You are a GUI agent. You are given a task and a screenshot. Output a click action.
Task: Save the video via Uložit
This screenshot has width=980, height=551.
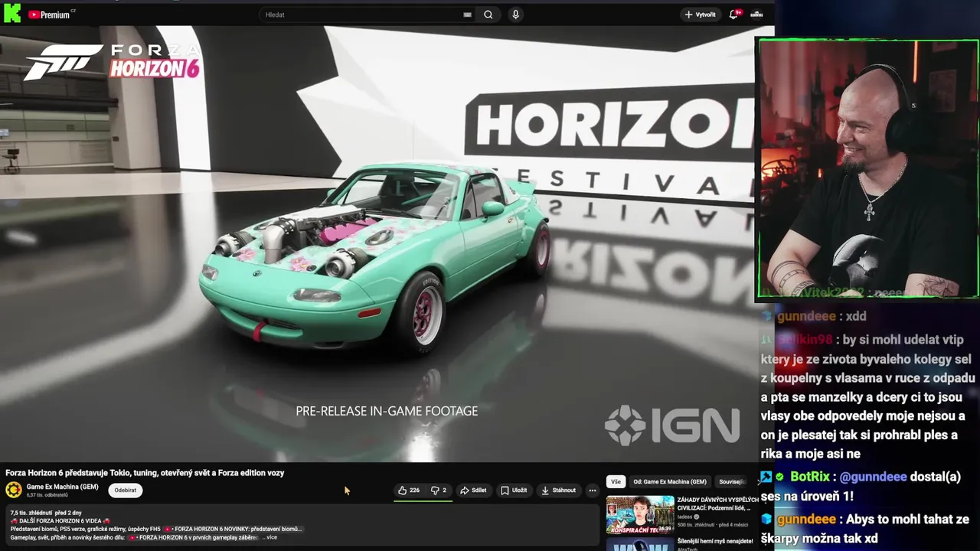514,491
